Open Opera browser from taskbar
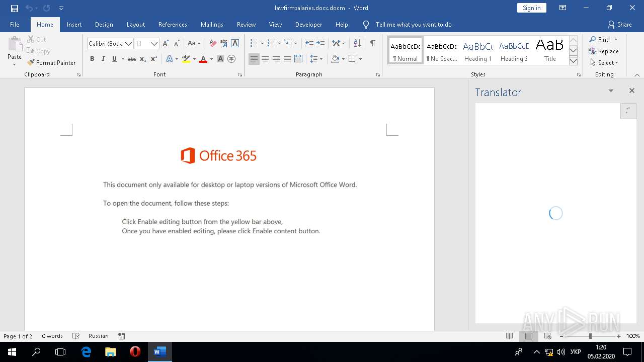Image resolution: width=644 pixels, height=362 pixels. (x=135, y=352)
